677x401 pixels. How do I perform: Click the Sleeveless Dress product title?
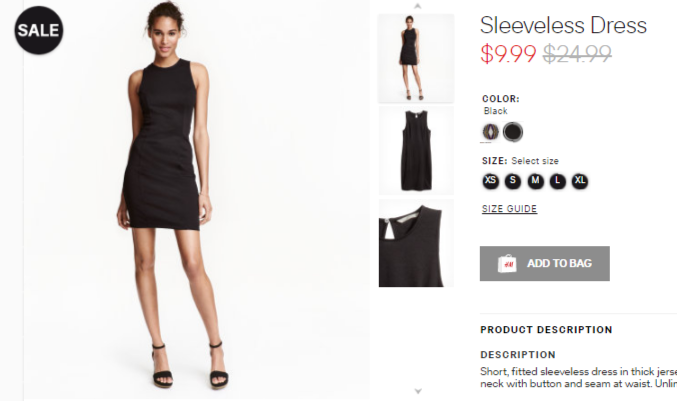click(x=563, y=25)
